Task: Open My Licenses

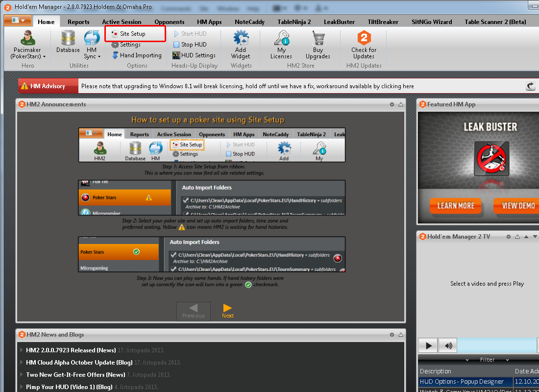Action: coord(281,44)
